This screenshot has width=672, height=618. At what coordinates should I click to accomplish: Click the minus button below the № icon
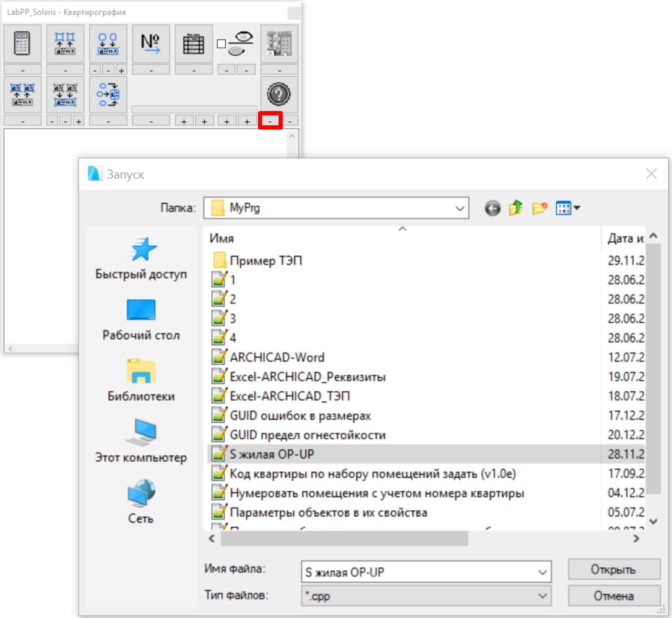tap(151, 70)
